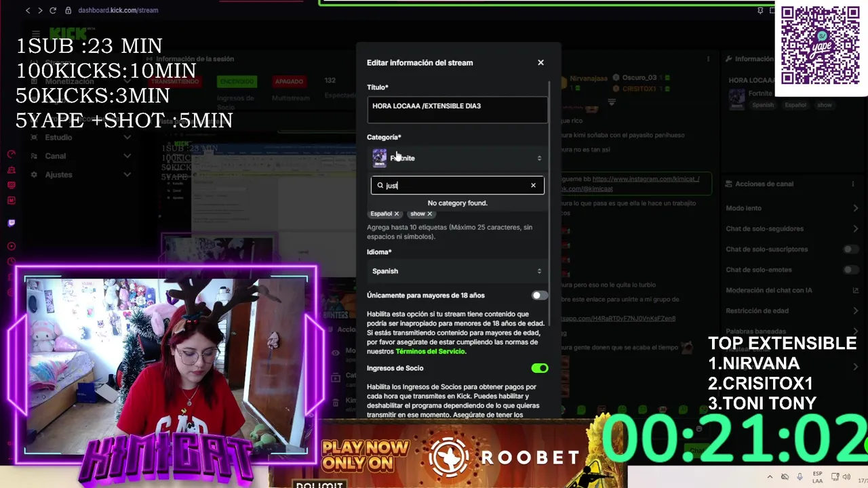Click the red M icon in left strip
This screenshot has height=488, width=868.
(x=11, y=200)
